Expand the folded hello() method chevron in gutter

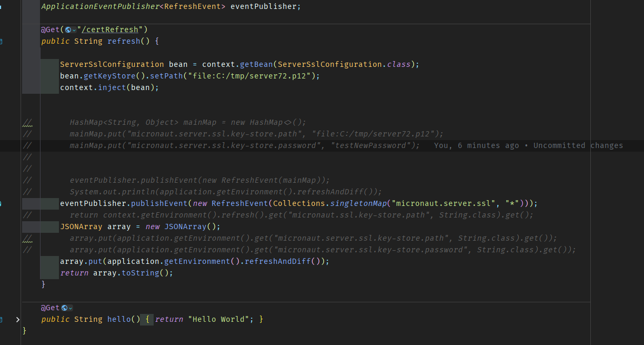(x=18, y=319)
